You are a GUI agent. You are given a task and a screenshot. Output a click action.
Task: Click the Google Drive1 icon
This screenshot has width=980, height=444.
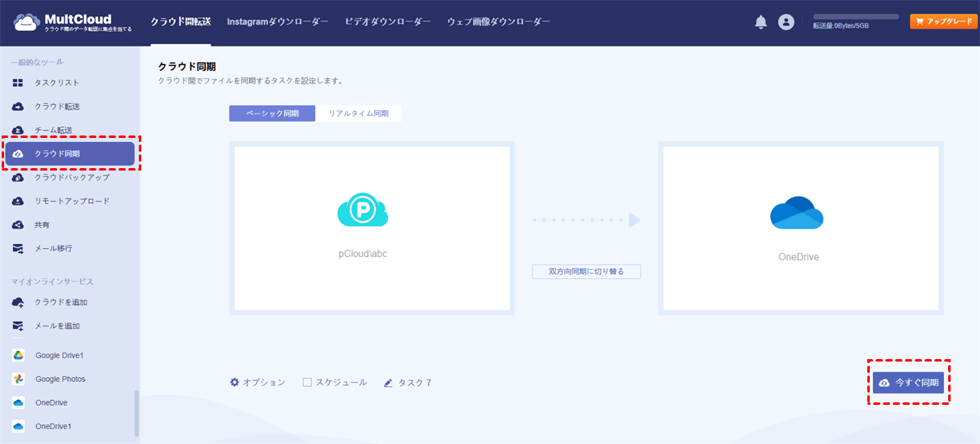click(x=18, y=356)
